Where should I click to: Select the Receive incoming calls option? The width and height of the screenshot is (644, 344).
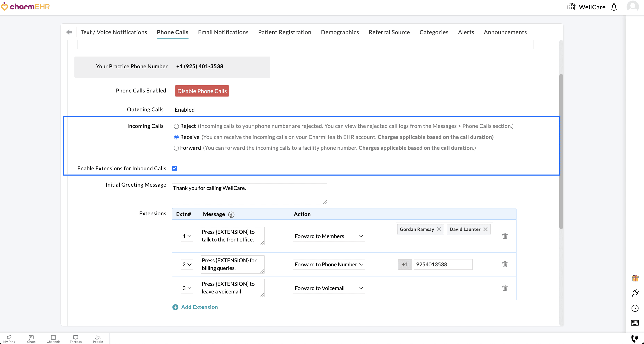176,137
